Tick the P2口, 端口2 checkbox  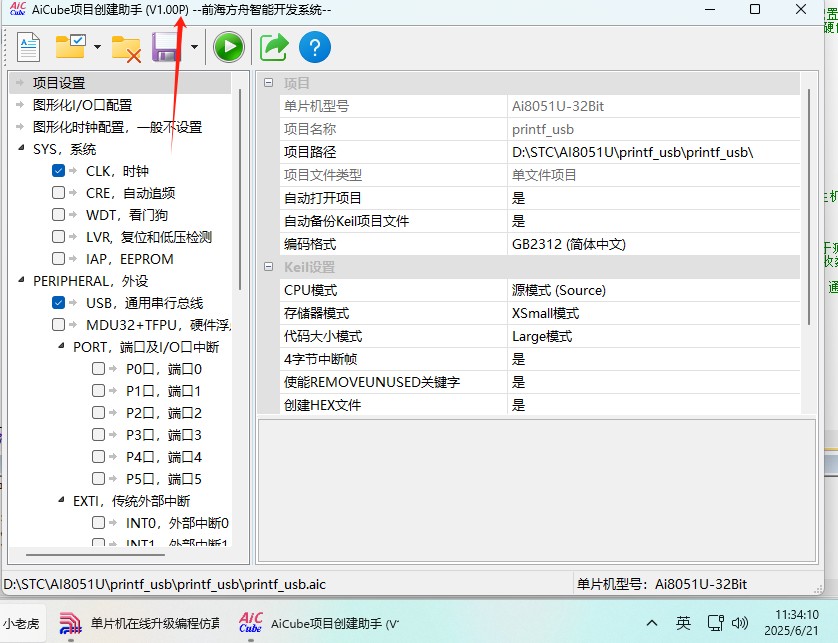tap(98, 413)
